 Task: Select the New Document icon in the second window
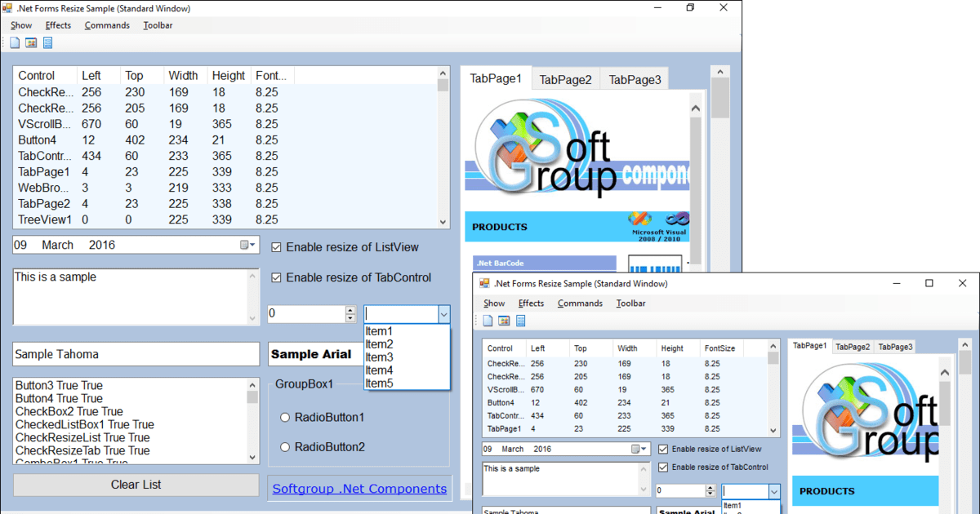(x=487, y=321)
